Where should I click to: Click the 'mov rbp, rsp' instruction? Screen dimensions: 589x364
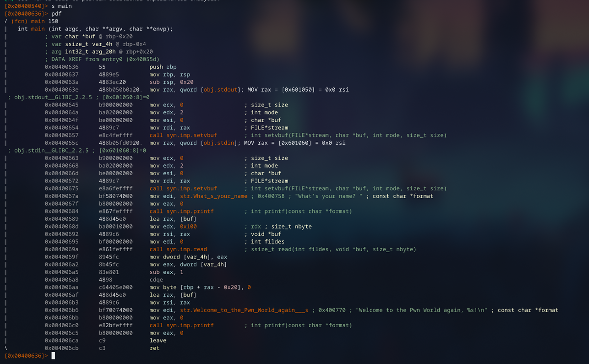click(x=170, y=75)
